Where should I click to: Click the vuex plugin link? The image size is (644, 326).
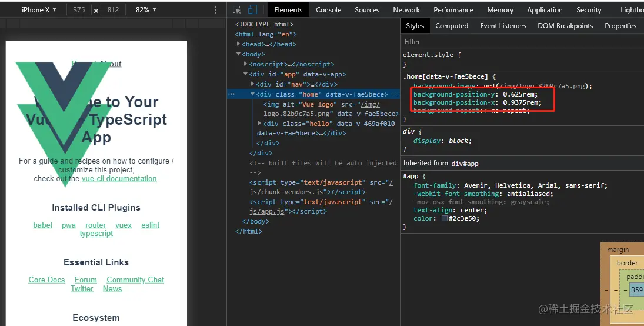pos(124,225)
